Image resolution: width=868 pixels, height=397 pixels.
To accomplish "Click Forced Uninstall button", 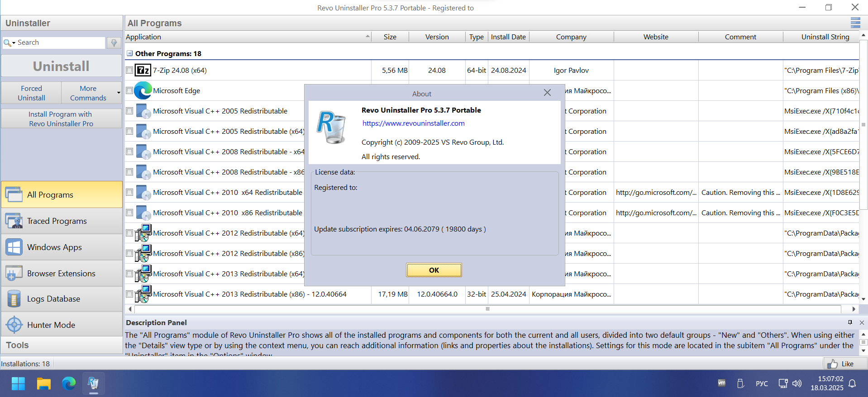I will (x=31, y=93).
